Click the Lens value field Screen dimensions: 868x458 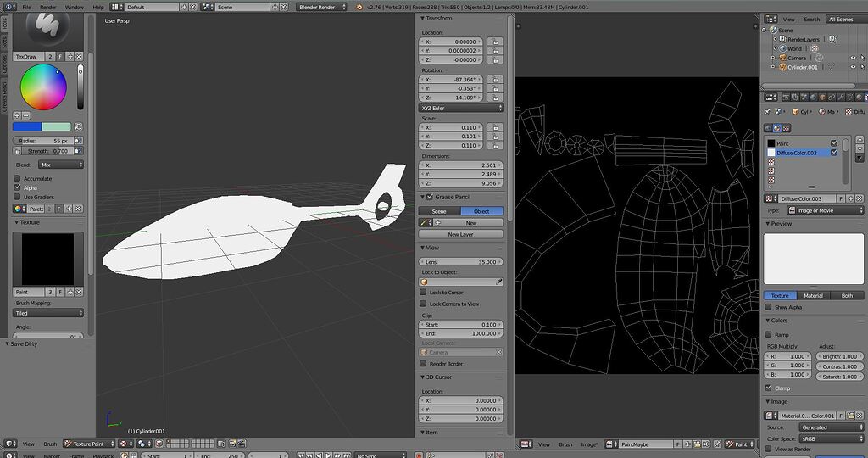tap(460, 262)
